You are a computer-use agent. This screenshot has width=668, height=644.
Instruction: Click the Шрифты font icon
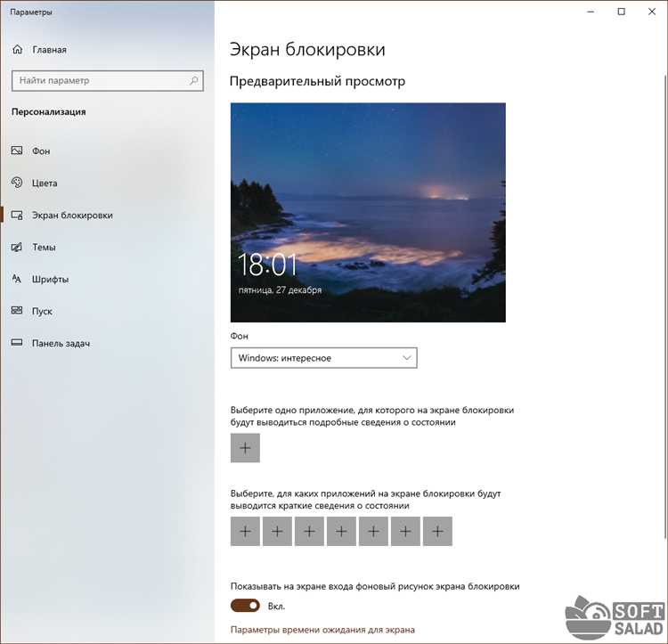pyautogui.click(x=17, y=279)
